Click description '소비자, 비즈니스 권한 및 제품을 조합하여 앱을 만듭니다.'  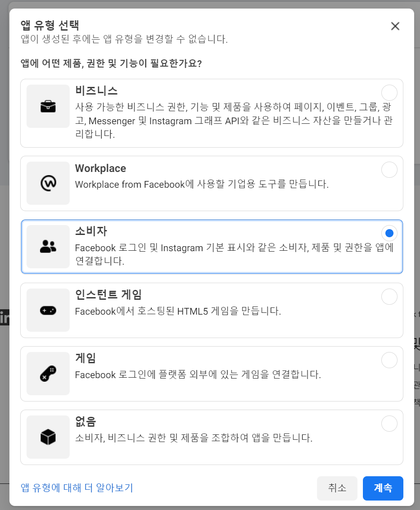(x=194, y=438)
